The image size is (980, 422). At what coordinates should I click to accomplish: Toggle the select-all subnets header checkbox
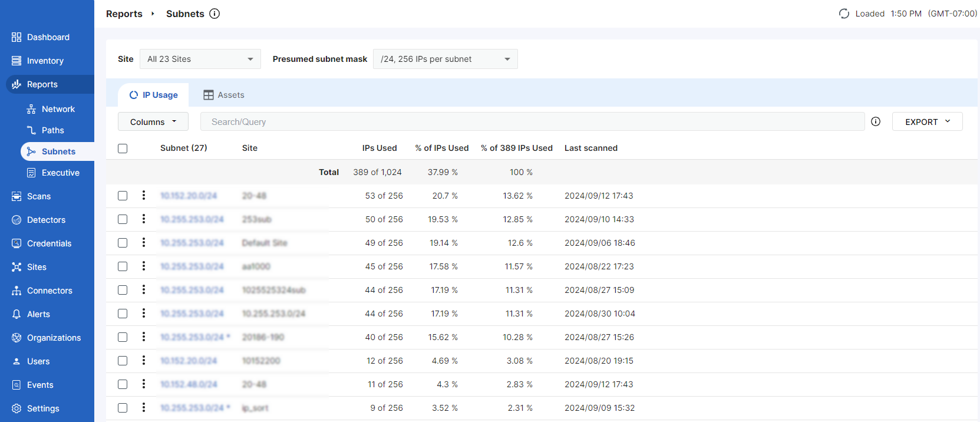tap(123, 149)
